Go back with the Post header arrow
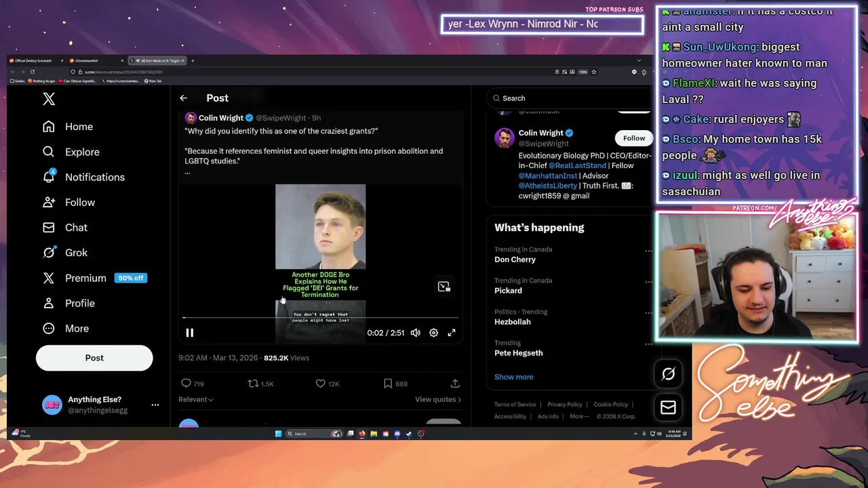 pyautogui.click(x=183, y=98)
